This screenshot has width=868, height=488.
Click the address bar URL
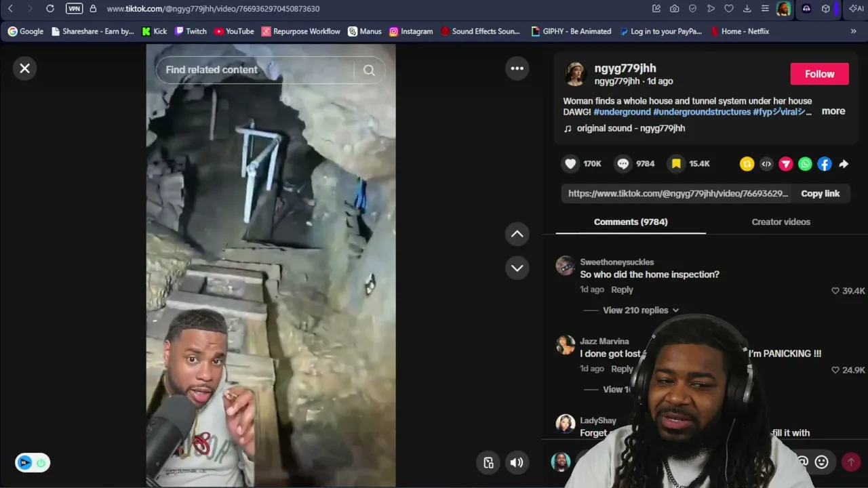213,9
